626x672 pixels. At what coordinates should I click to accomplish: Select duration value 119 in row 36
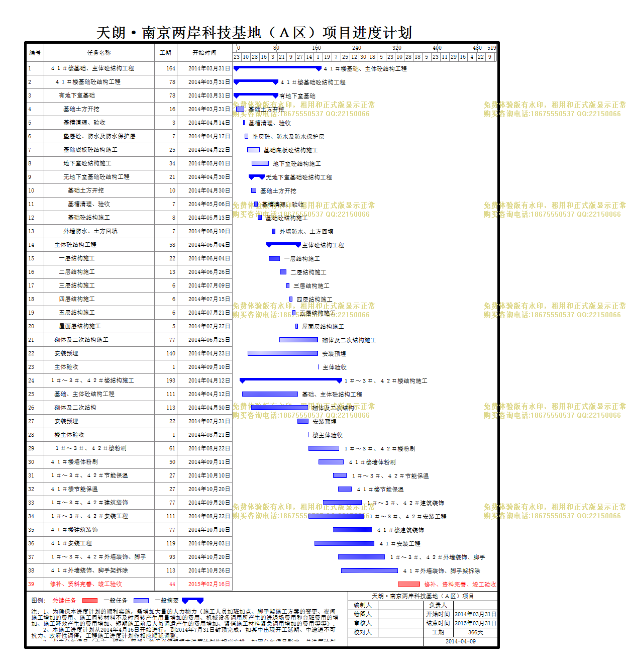(x=171, y=543)
